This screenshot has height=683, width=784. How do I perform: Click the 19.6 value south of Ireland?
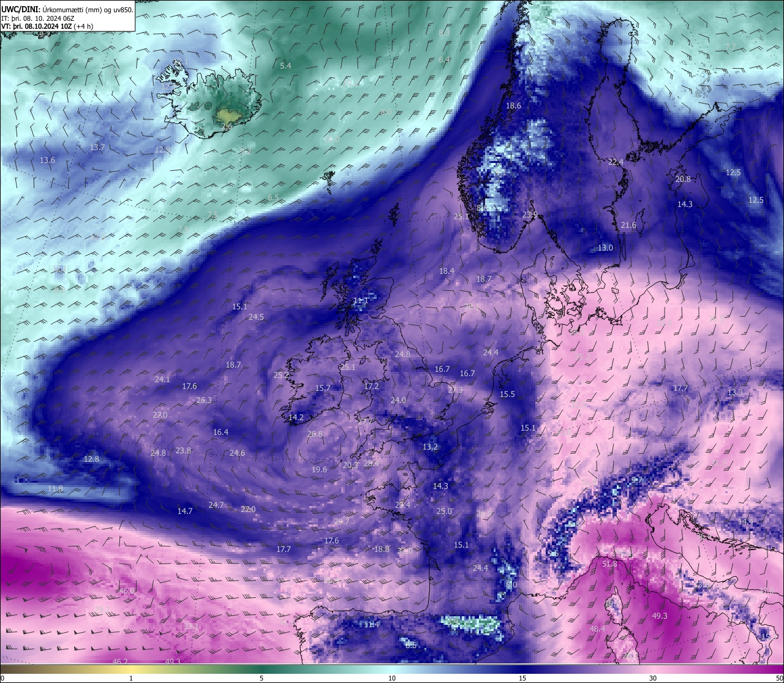319,469
